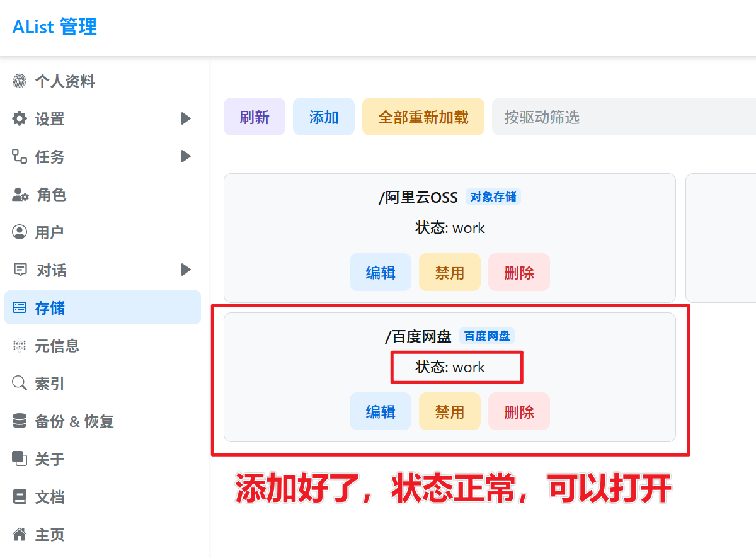This screenshot has width=756, height=558.
Task: Click the 任务 workflow icon
Action: 19,156
